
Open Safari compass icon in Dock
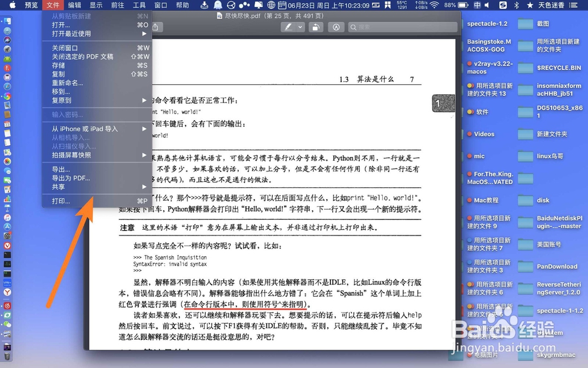[7, 87]
